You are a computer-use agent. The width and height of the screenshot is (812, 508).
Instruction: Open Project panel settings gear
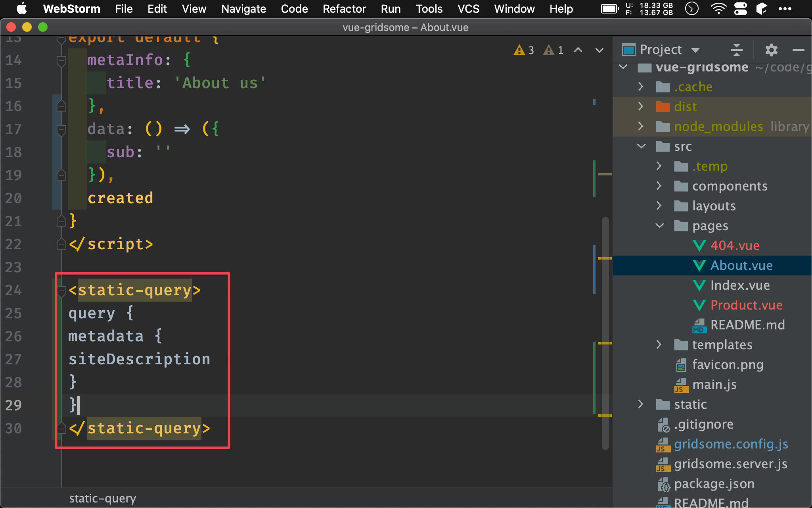[x=771, y=50]
